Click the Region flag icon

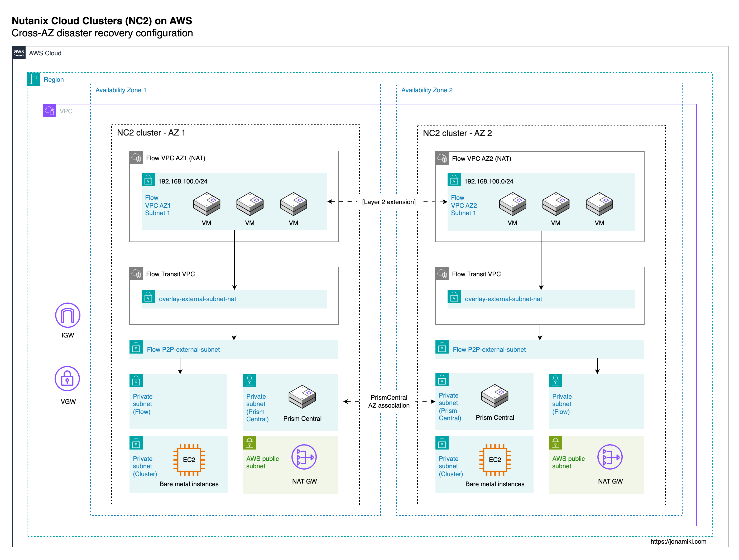pyautogui.click(x=34, y=79)
